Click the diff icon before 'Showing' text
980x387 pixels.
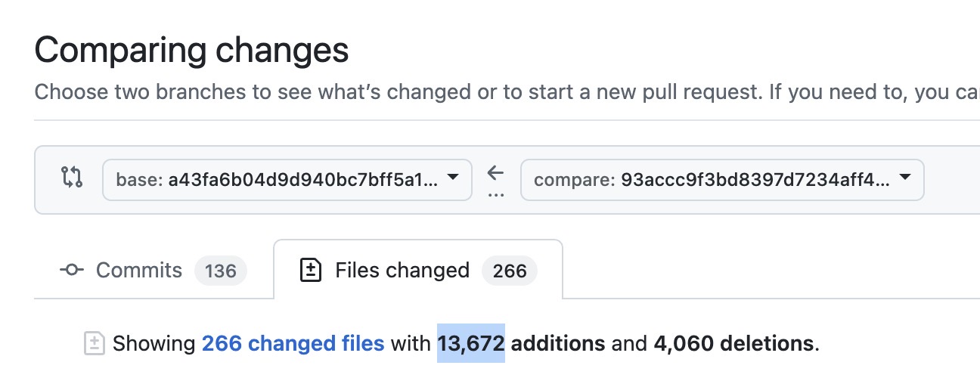click(x=94, y=343)
